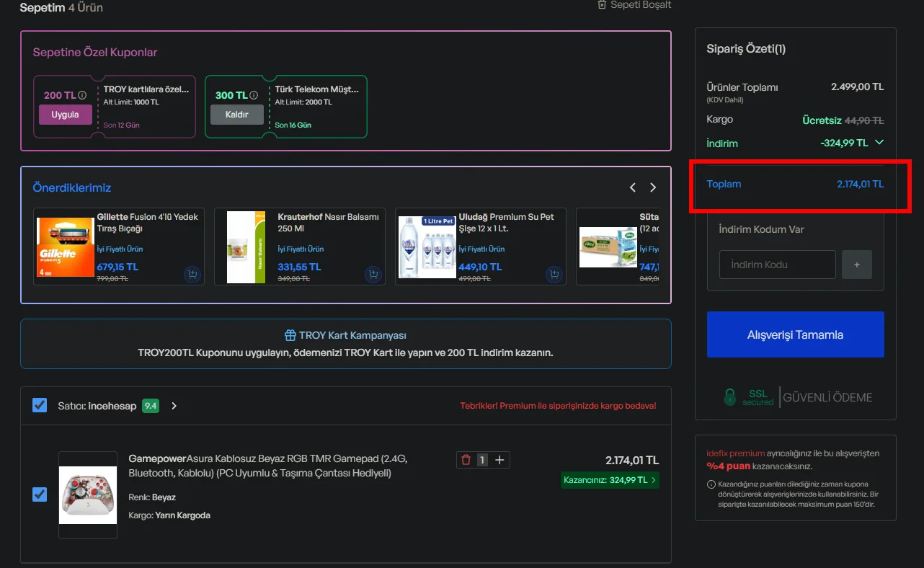924x568 pixels.
Task: Click the Son 12 Gün coupon expiry
Action: pyautogui.click(x=122, y=125)
